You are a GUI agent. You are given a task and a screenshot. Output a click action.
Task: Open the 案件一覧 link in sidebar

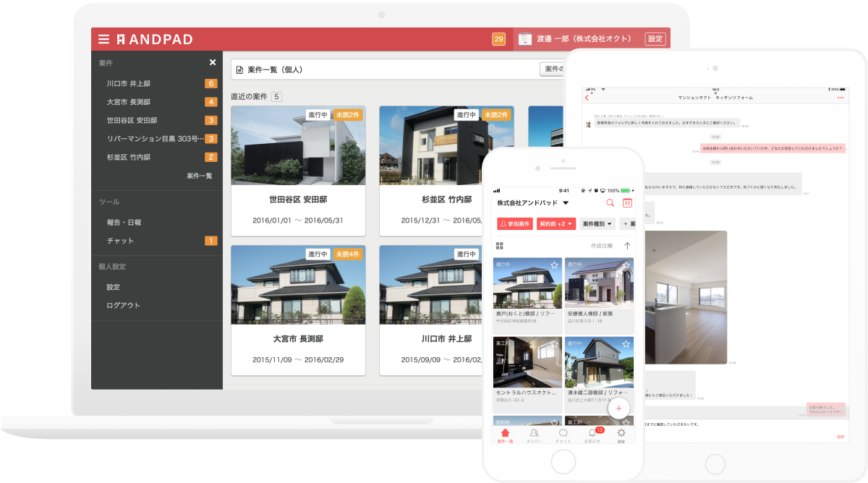click(199, 176)
